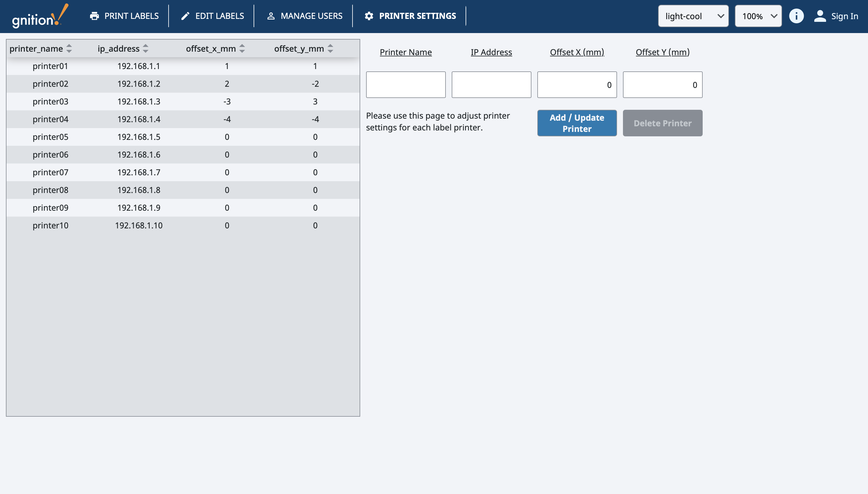Click IP cell 192.168.1.3
Viewport: 868px width, 494px height.
[138, 102]
